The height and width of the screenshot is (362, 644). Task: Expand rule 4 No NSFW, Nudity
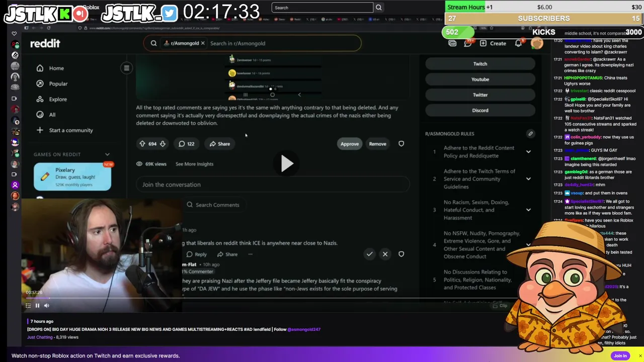pos(528,245)
